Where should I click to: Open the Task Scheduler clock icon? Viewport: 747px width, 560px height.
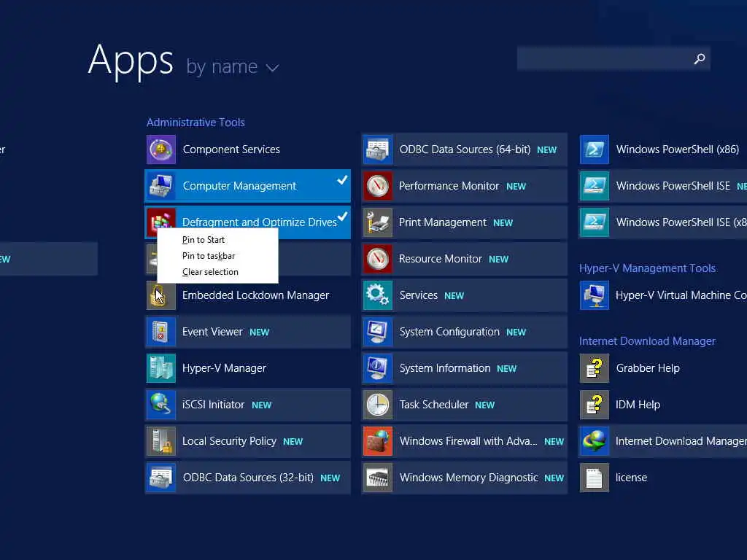(378, 404)
